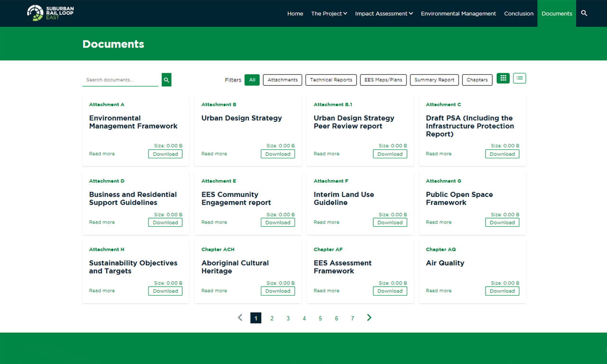This screenshot has width=607, height=364.
Task: Go to page 7 of results
Action: pyautogui.click(x=352, y=318)
